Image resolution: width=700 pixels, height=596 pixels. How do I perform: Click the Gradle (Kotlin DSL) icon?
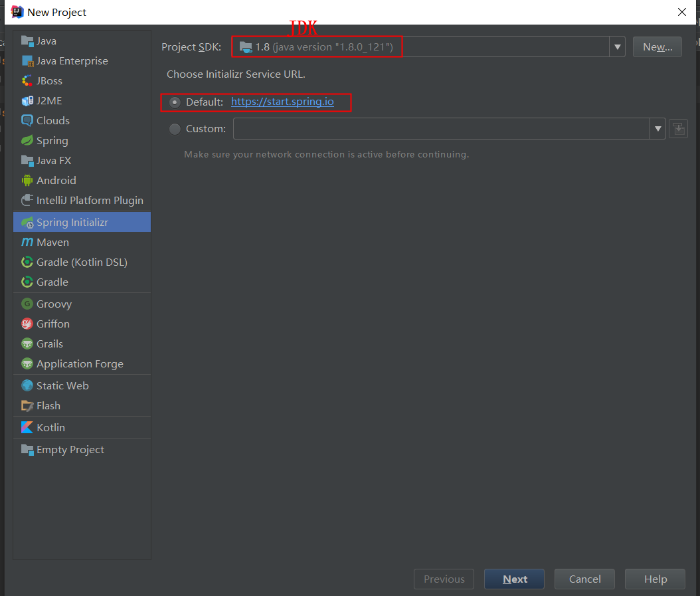pos(27,262)
